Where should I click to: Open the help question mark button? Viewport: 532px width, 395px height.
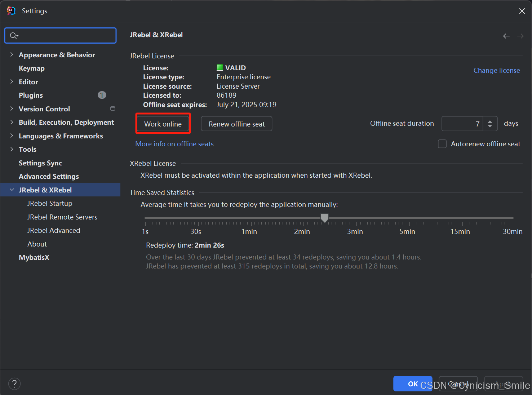coord(14,384)
